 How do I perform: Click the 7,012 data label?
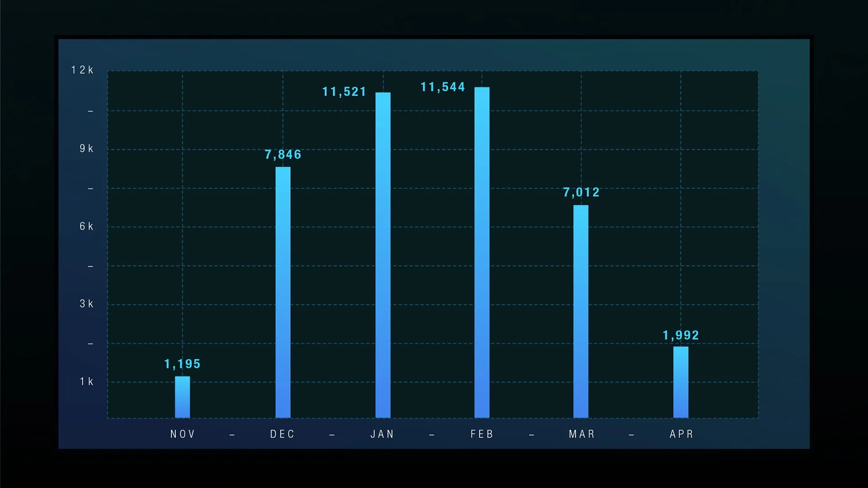pos(581,192)
